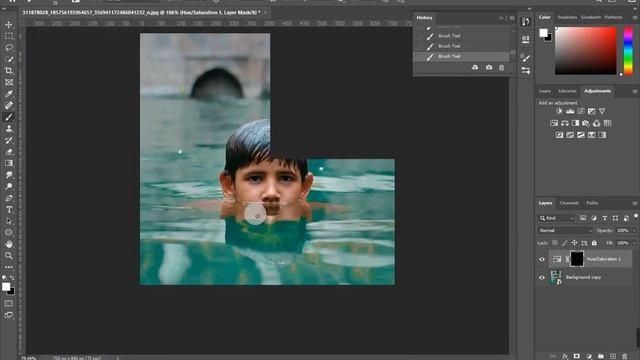This screenshot has width=640, height=360.
Task: Select the Clone Stamp tool
Action: [x=9, y=129]
